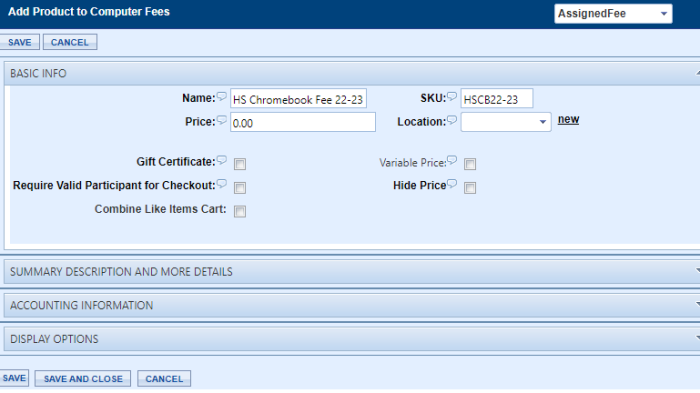Click the Variable Price help bubble icon

coord(452,160)
